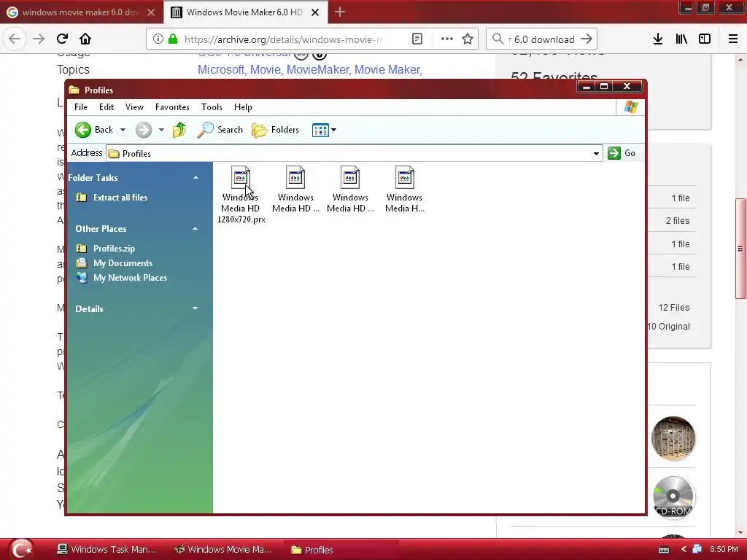Open the Edit menu in Profiles window
Image resolution: width=747 pixels, height=560 pixels.
(107, 107)
